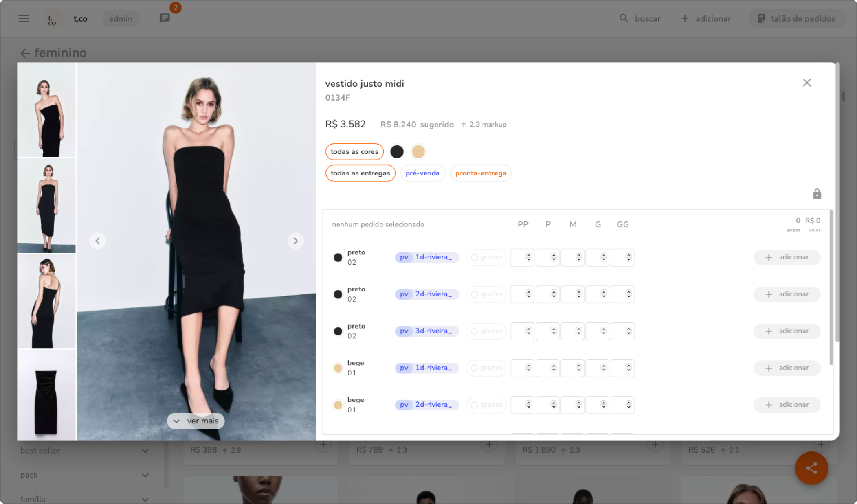
Task: Select the beige color swatch filter
Action: point(418,151)
